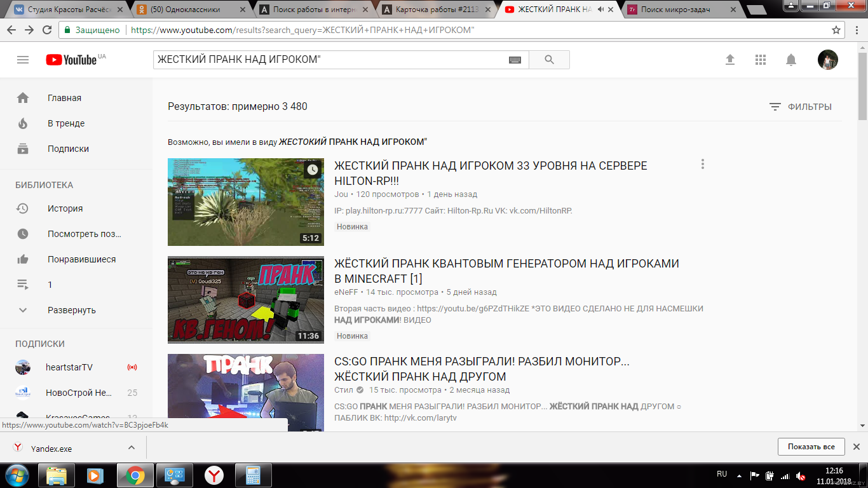
Task: Close the downloads bar
Action: pos(856,447)
